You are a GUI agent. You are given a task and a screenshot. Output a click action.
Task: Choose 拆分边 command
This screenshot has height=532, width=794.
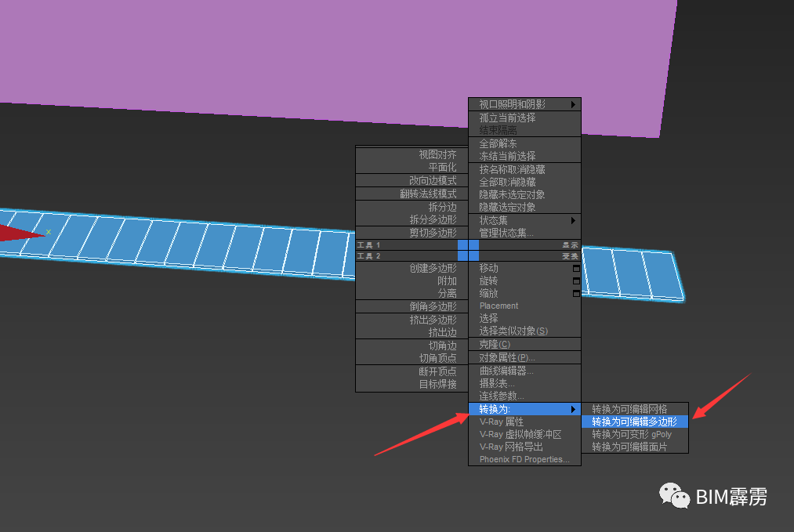(412, 207)
